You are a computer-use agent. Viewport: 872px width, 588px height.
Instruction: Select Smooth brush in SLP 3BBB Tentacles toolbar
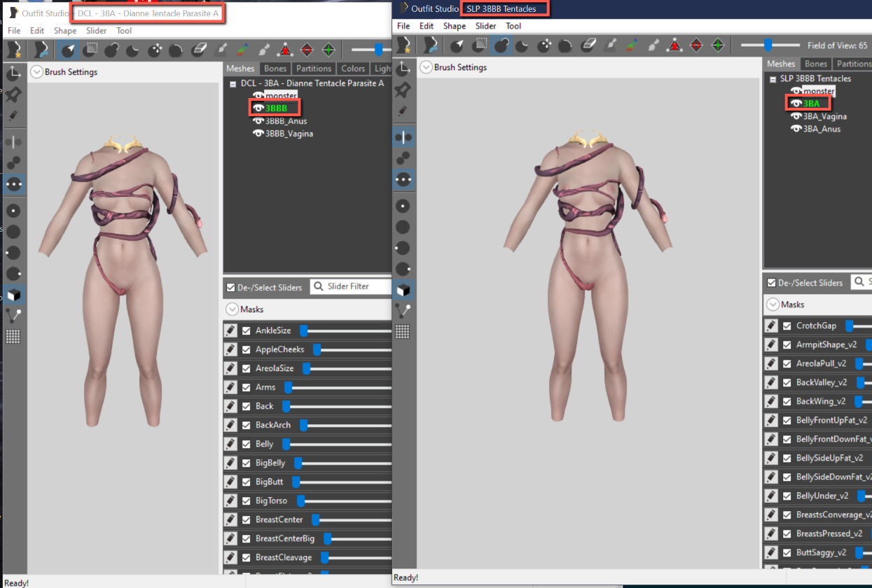click(x=566, y=45)
